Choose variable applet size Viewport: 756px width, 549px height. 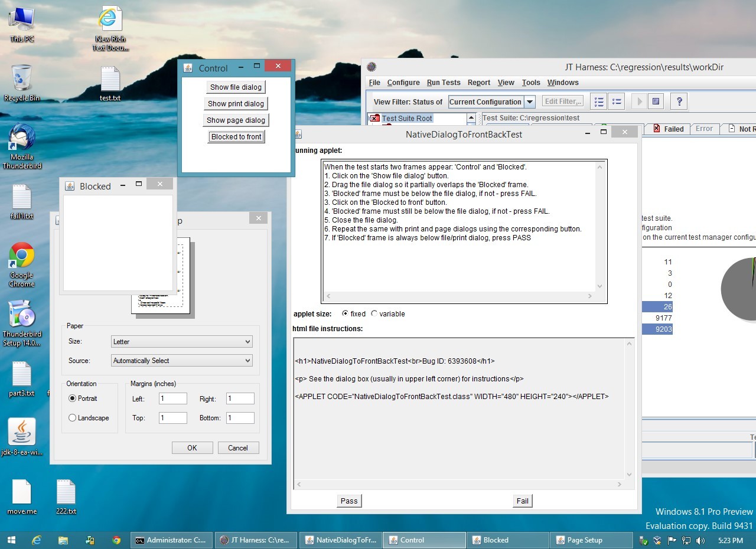(374, 314)
